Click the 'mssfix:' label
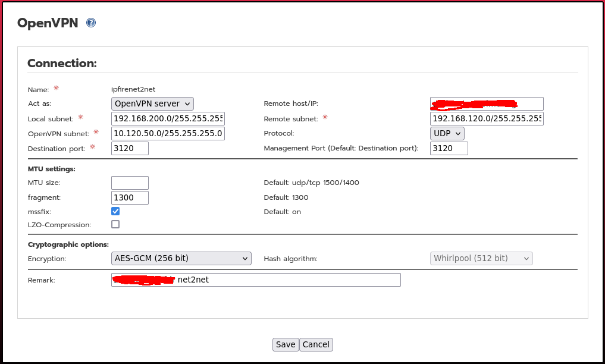Screen dimensions: 605x364 pos(39,212)
